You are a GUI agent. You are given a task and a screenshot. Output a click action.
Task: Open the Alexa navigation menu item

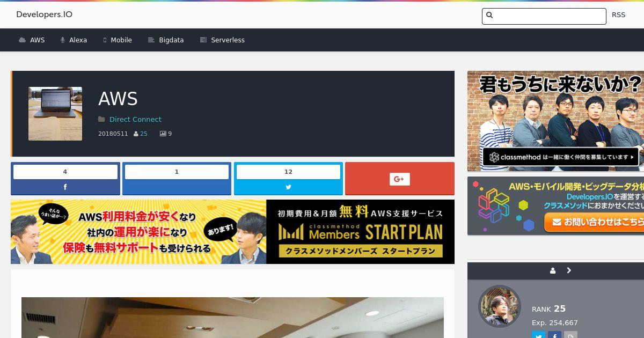pyautogui.click(x=74, y=40)
